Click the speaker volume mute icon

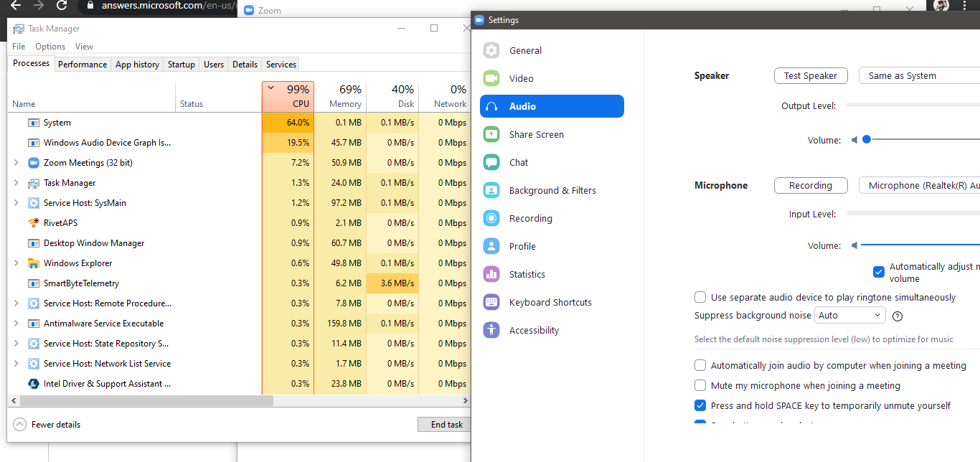pos(854,140)
